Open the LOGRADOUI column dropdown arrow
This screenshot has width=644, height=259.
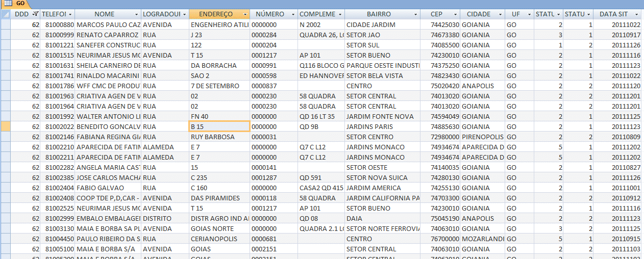pos(185,14)
